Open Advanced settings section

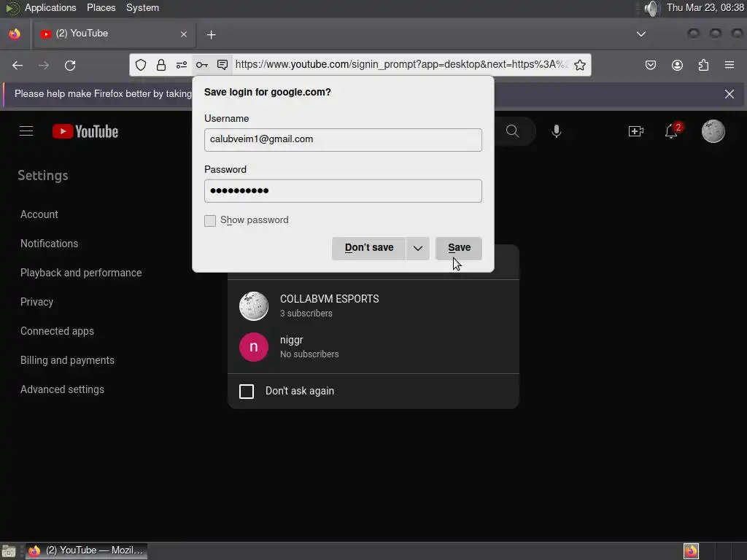tap(62, 389)
